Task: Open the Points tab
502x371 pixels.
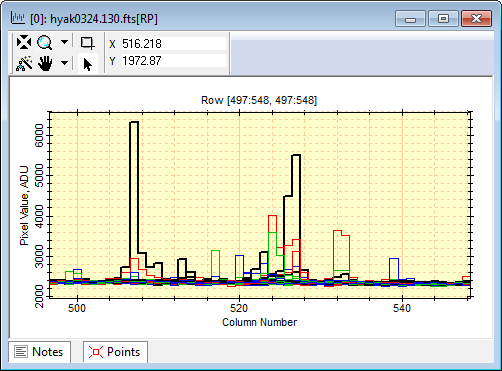Action: (115, 352)
